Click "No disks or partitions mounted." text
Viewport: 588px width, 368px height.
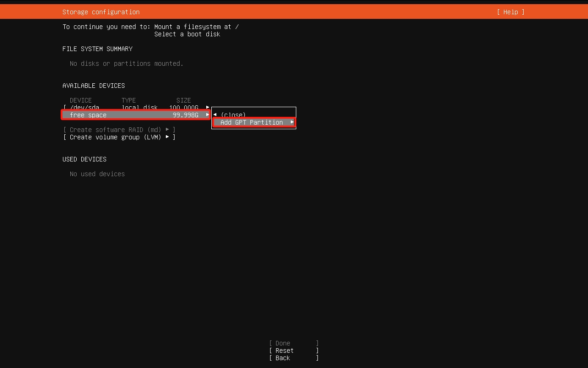(127, 63)
